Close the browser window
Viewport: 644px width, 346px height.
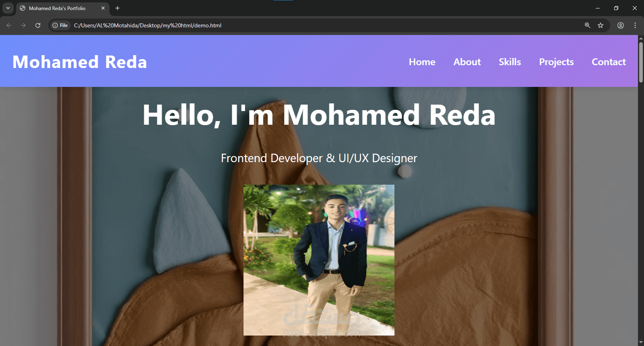click(x=635, y=8)
